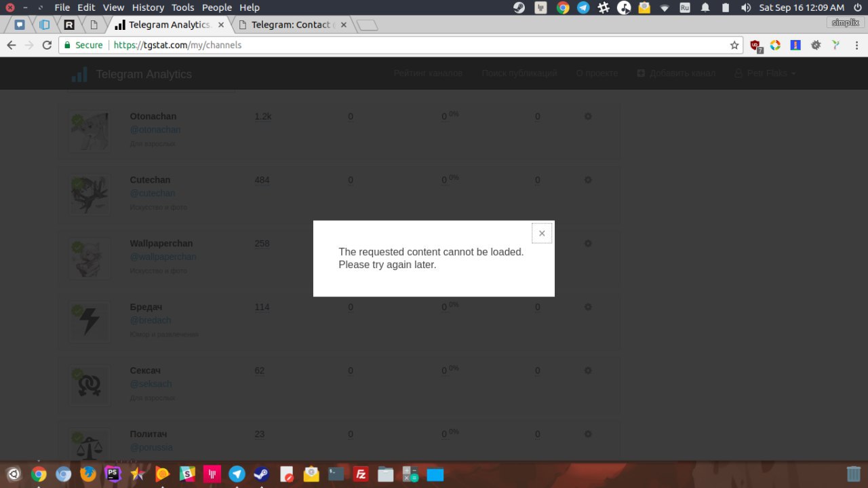Open Wi-Fi network indicator
Screen dimensions: 868x488
pos(665,7)
